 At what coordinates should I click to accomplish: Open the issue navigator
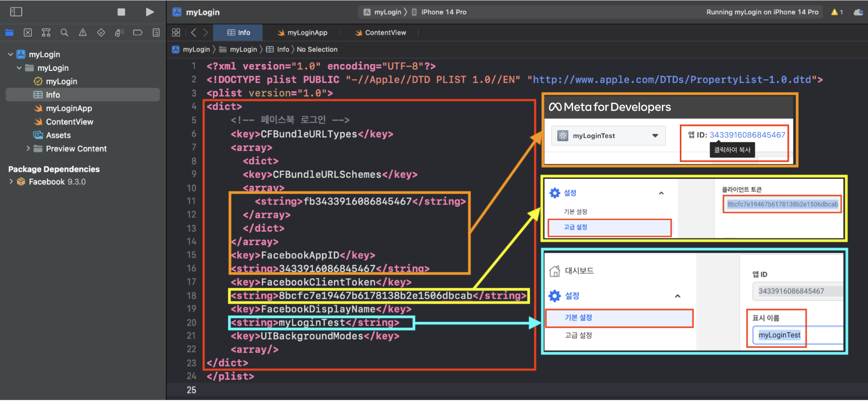(82, 33)
